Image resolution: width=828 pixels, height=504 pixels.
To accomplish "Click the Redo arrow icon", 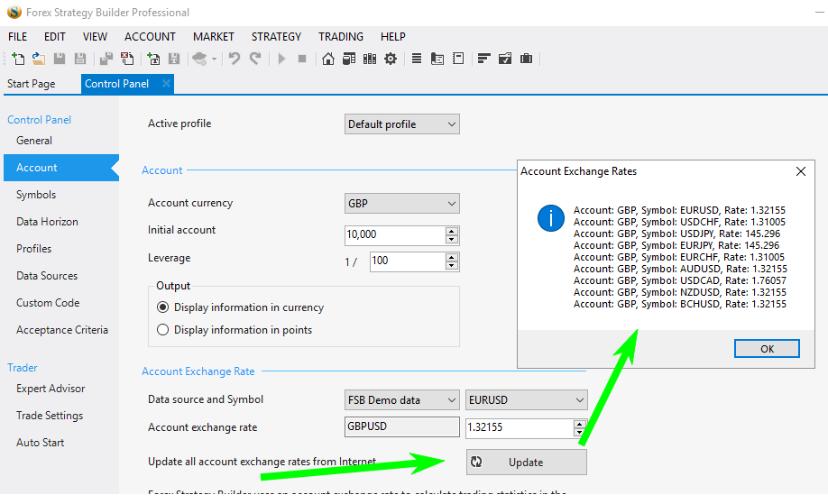I will coord(255,59).
